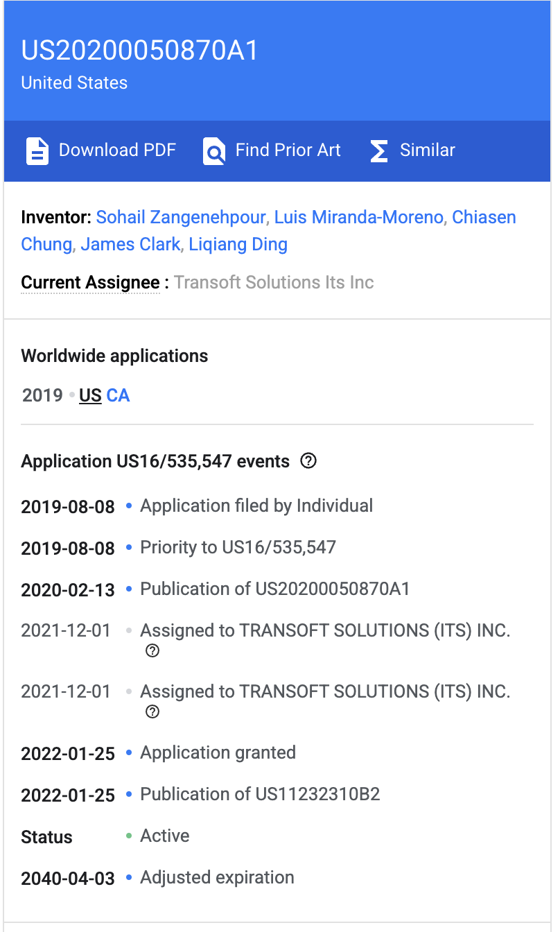Click the Find Prior Art magnifier icon
This screenshot has height=932, width=560.
(x=214, y=150)
